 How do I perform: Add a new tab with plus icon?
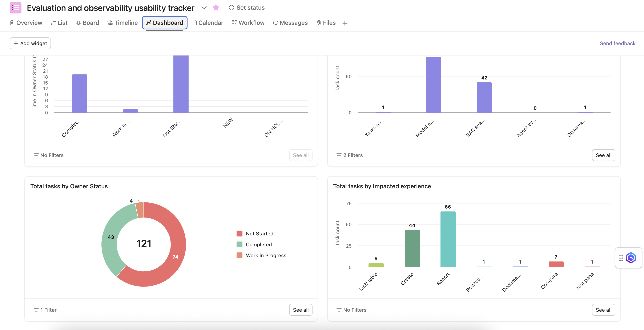tap(345, 23)
